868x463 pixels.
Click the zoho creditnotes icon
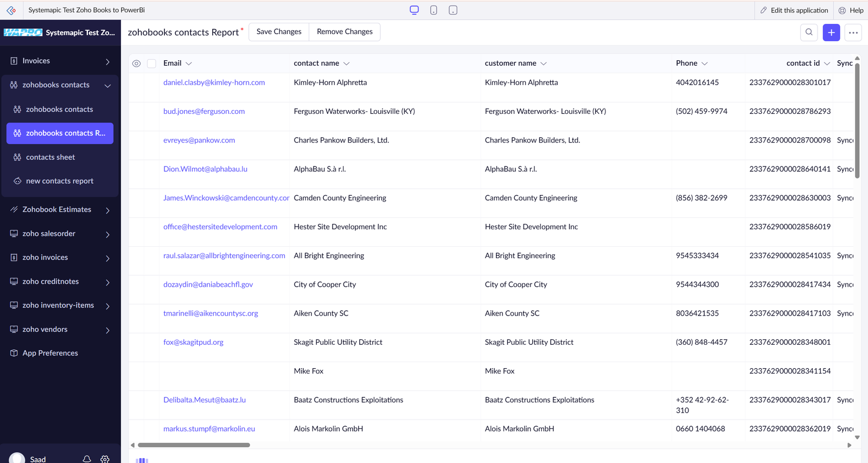coord(14,281)
